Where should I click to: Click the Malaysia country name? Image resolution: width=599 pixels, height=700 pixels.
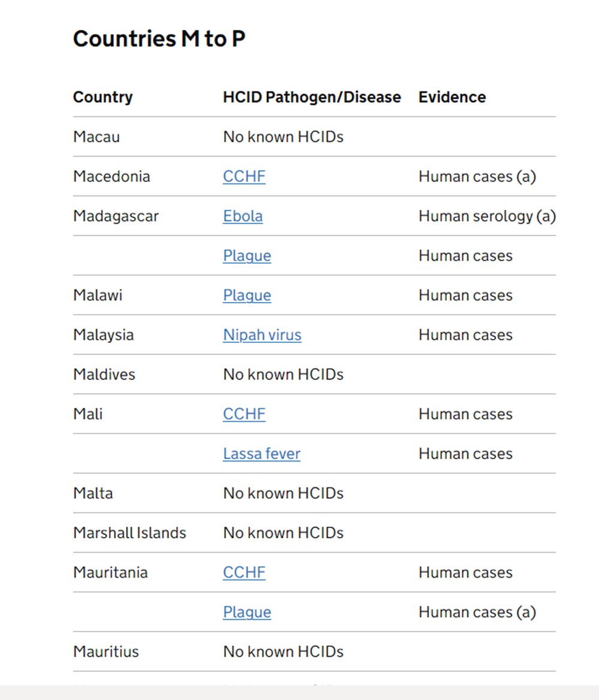pyautogui.click(x=103, y=335)
